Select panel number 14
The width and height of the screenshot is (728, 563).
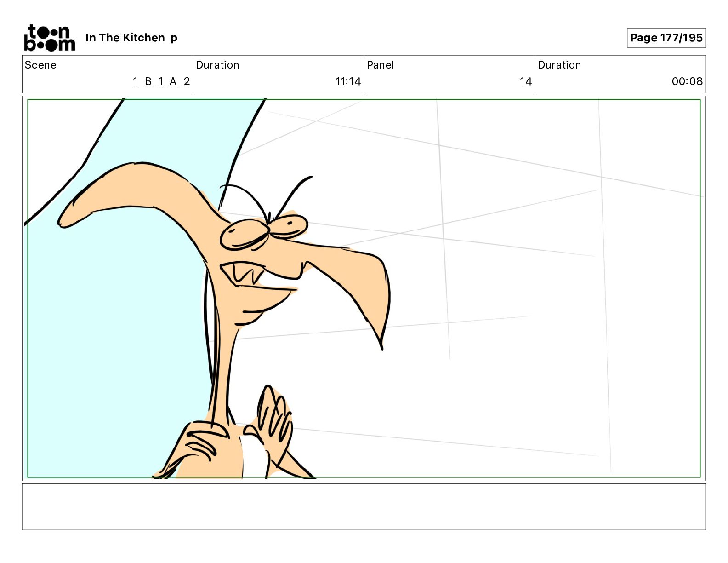[x=526, y=81]
